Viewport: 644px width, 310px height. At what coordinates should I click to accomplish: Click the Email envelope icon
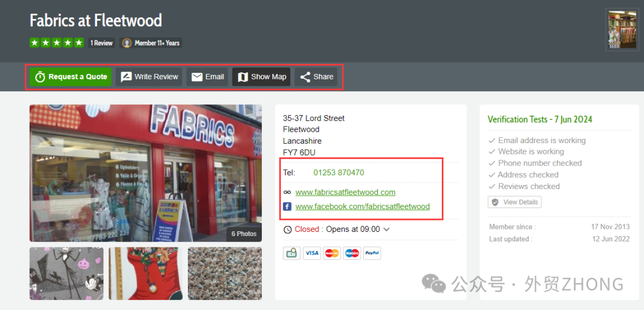tap(197, 77)
